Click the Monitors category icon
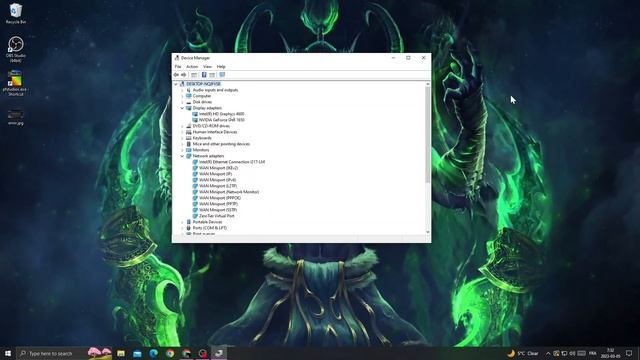 coord(189,150)
